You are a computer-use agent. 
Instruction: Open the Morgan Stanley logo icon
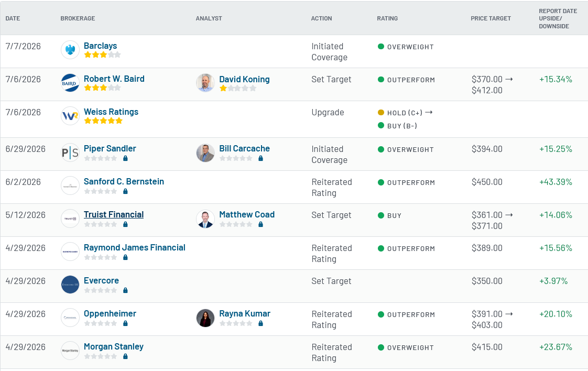tap(70, 351)
